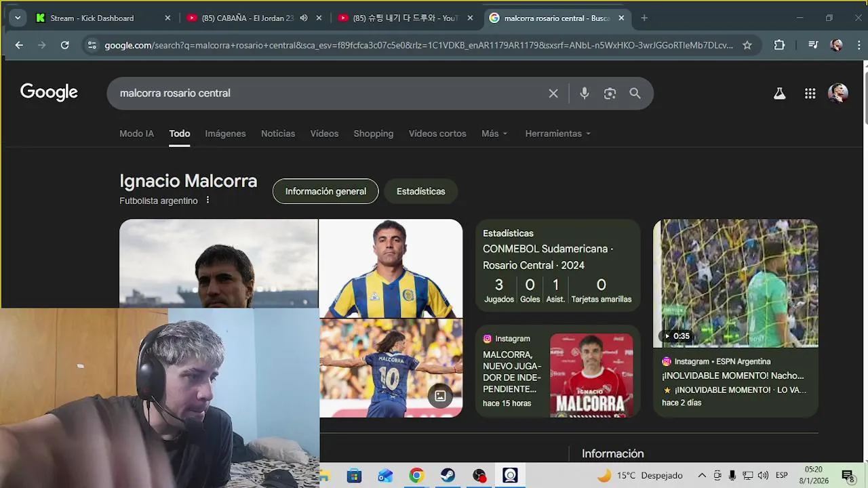Open Search Labs flask icon

click(780, 94)
